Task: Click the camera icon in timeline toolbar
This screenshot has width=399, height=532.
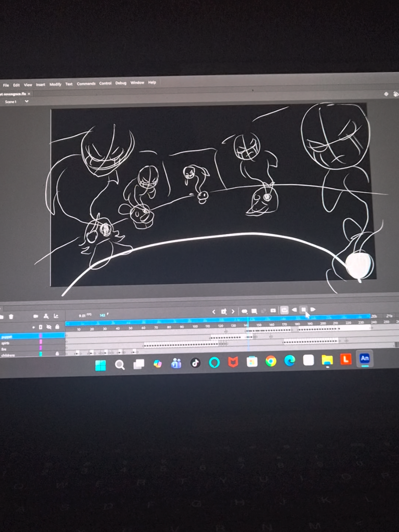Action: point(35,316)
